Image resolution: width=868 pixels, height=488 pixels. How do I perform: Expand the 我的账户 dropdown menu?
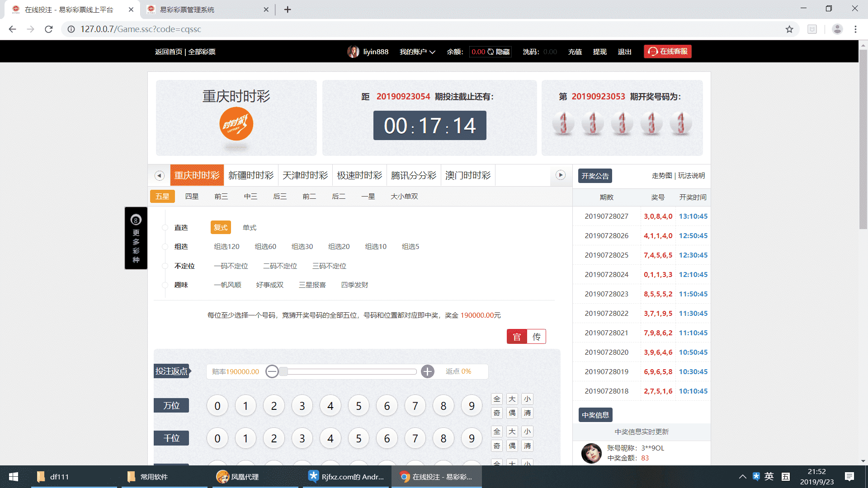417,52
